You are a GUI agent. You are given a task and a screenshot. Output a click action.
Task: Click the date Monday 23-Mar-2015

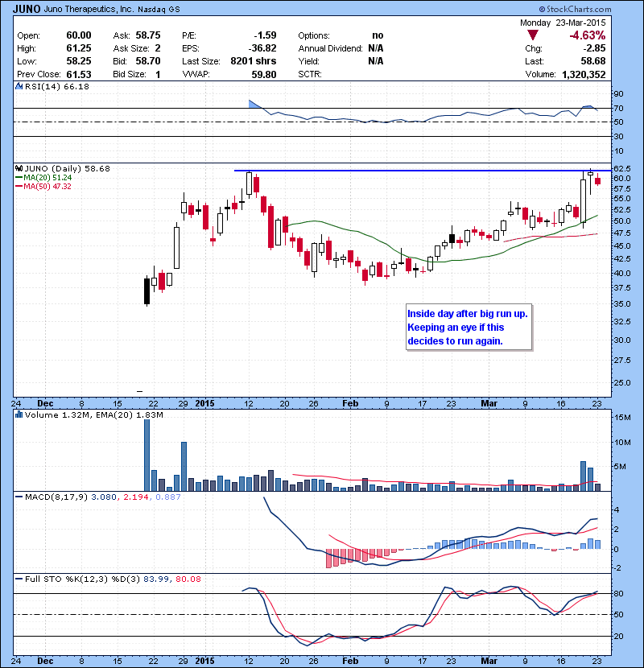coord(563,23)
